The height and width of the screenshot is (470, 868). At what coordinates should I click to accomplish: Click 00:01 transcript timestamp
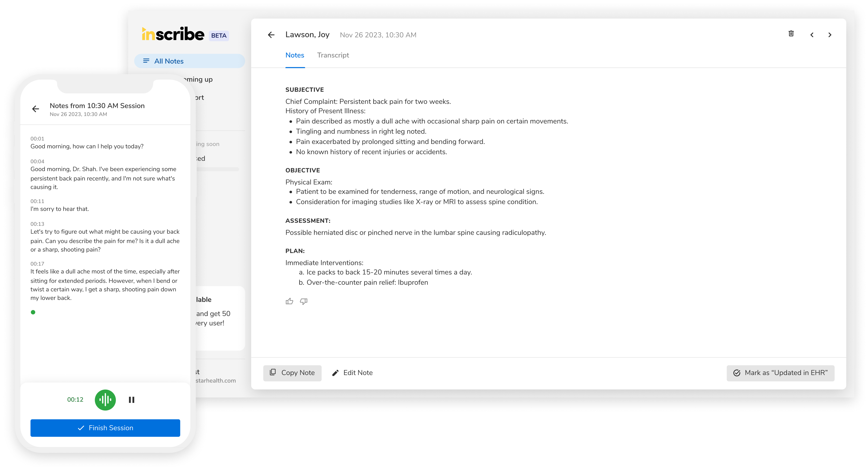click(37, 139)
